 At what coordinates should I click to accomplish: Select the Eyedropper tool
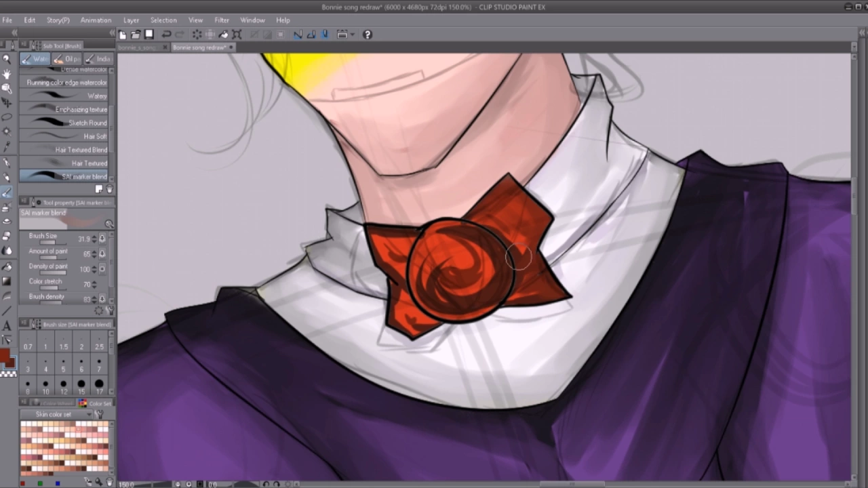tap(7, 146)
